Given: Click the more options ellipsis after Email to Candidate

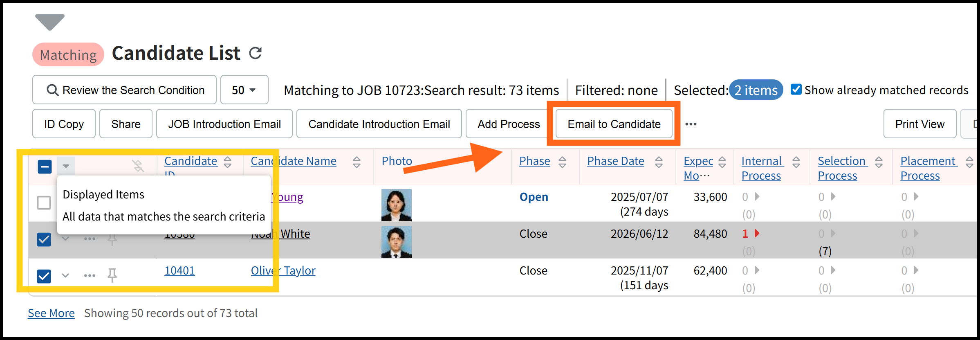Looking at the screenshot, I should (691, 124).
